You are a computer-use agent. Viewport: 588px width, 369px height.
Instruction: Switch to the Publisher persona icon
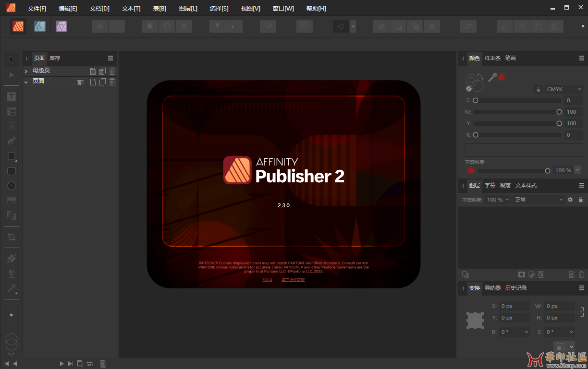(x=18, y=26)
